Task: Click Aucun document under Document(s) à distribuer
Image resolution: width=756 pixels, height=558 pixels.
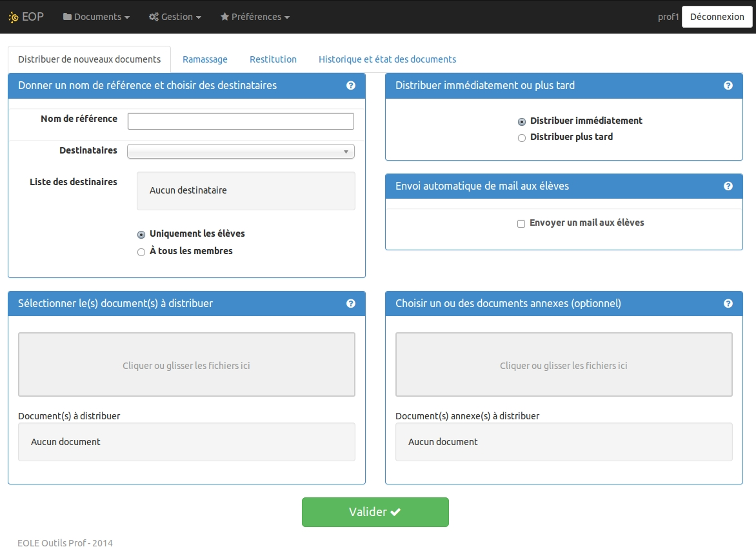Action: [x=186, y=443]
